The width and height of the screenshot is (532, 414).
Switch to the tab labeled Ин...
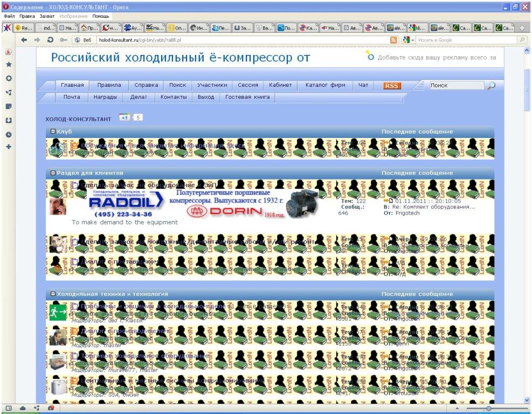(198, 28)
